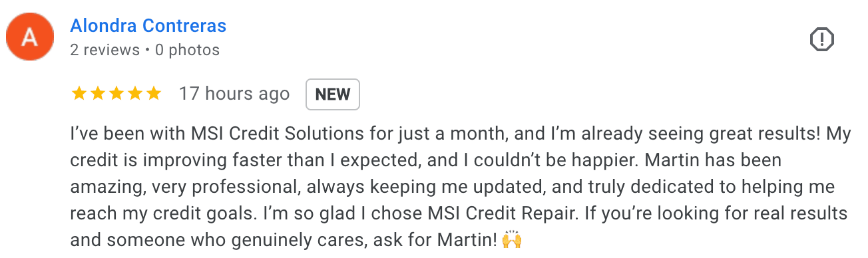Click the third yellow rating star
This screenshot has width=868, height=258.
[116, 94]
